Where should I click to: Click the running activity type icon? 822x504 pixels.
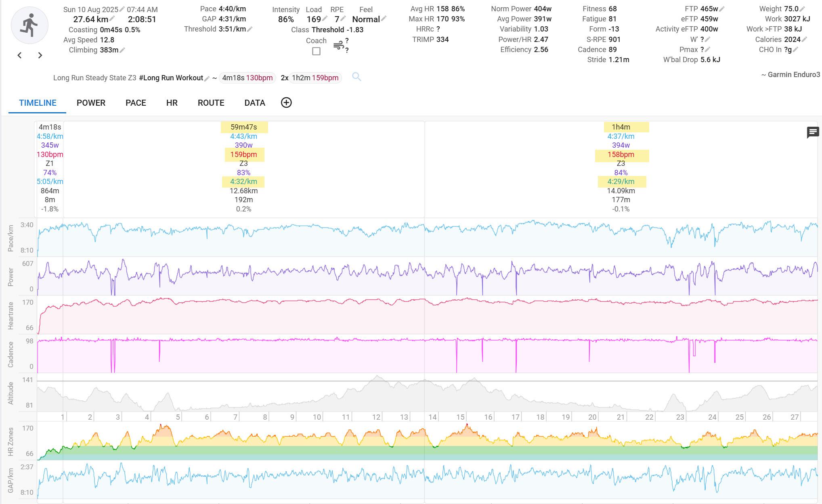(x=29, y=25)
